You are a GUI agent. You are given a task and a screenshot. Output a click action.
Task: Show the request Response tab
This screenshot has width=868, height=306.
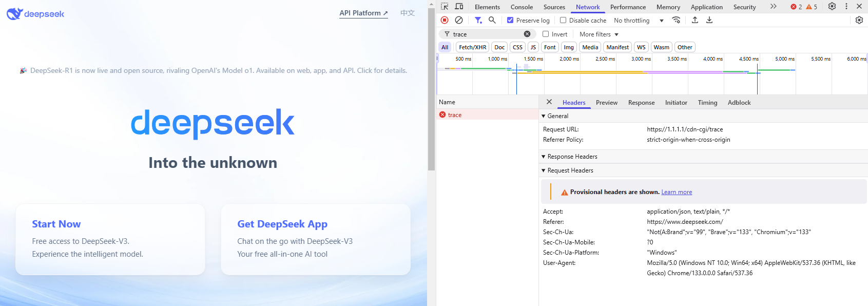coord(641,103)
